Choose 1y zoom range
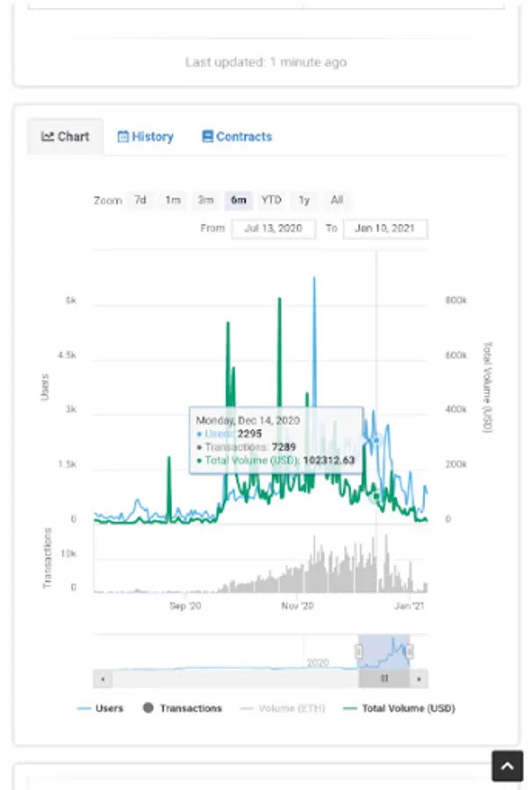 tap(304, 200)
